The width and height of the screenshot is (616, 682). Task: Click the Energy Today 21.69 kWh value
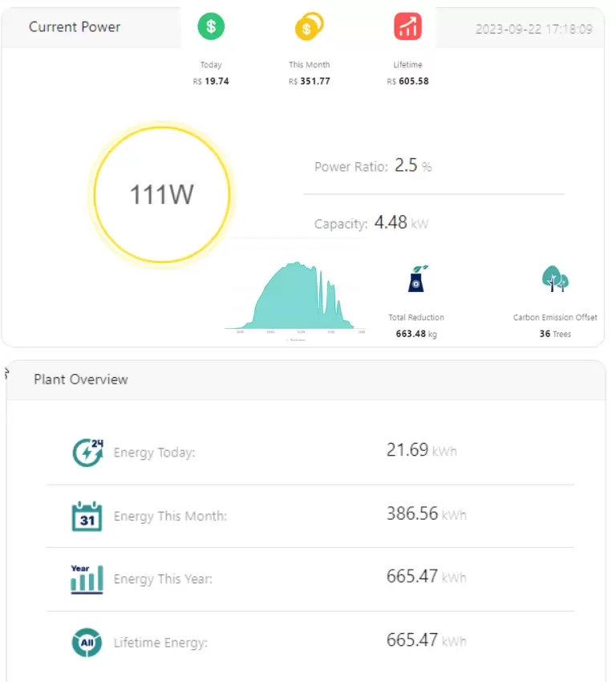421,450
